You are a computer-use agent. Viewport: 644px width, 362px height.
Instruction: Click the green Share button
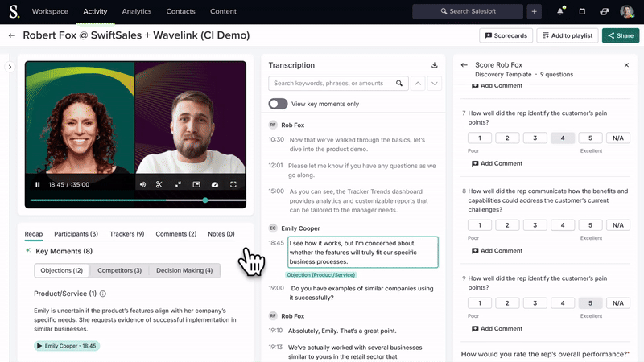pos(621,35)
